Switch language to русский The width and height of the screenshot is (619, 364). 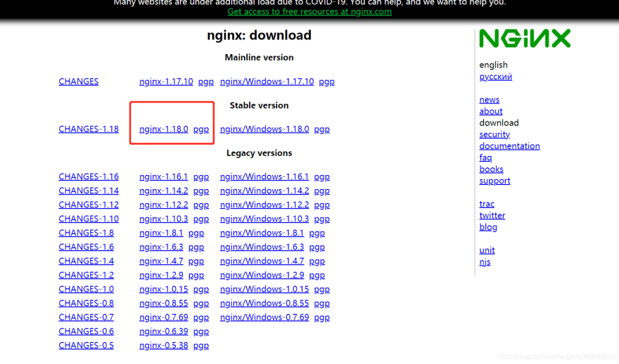click(495, 77)
